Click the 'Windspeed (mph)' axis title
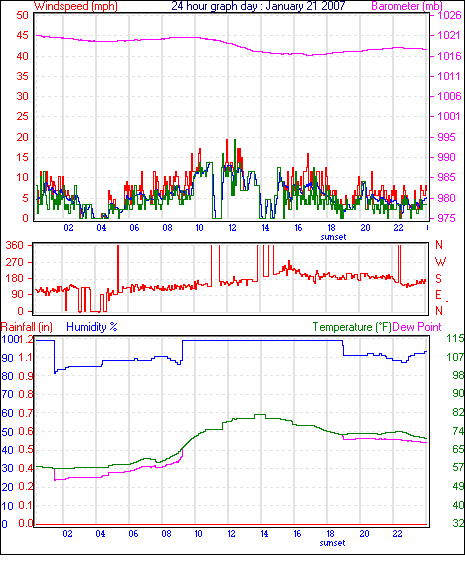Screen dimensions: 465x563 coord(76,6)
